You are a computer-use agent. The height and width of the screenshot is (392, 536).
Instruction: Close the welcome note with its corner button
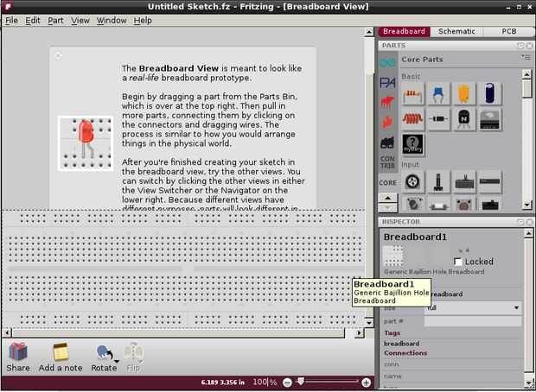pyautogui.click(x=58, y=55)
